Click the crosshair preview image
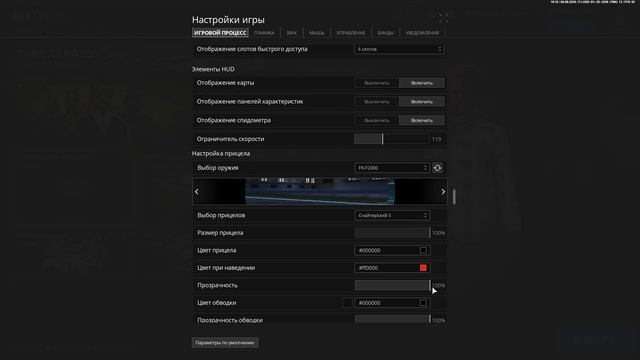This screenshot has width=640, height=360. (x=320, y=191)
